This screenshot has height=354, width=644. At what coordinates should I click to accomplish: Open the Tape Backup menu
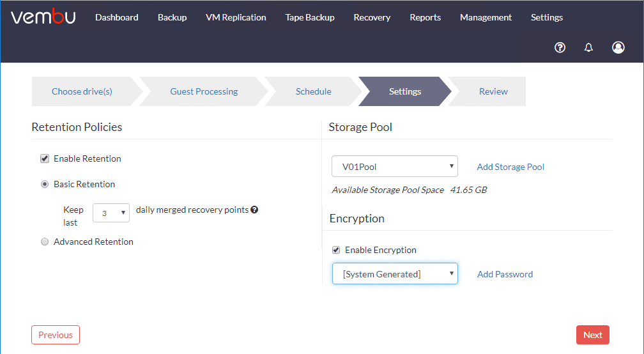coord(310,17)
